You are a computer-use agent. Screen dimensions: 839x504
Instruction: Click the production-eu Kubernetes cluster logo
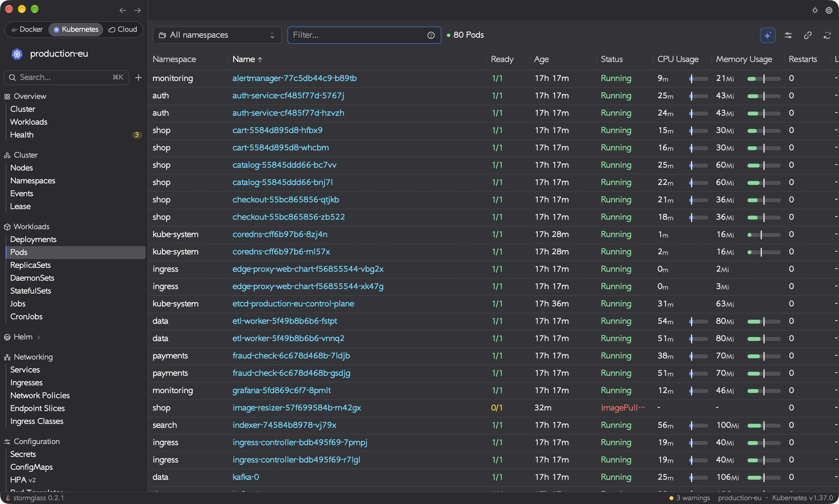[17, 54]
